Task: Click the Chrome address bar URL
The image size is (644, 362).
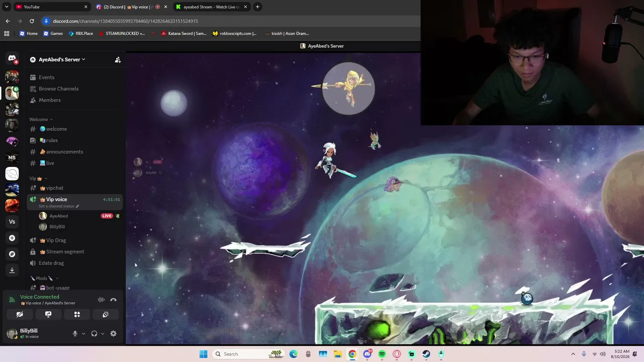Action: pyautogui.click(x=125, y=21)
